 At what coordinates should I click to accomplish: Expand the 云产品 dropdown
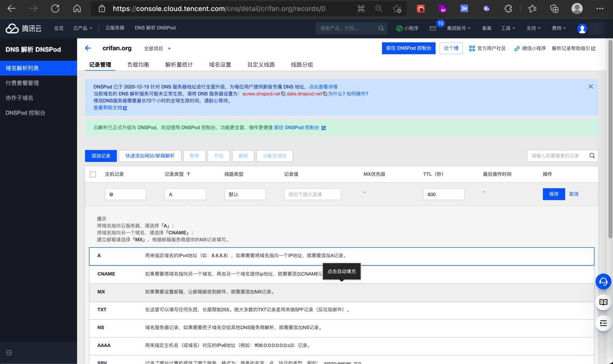pos(82,28)
